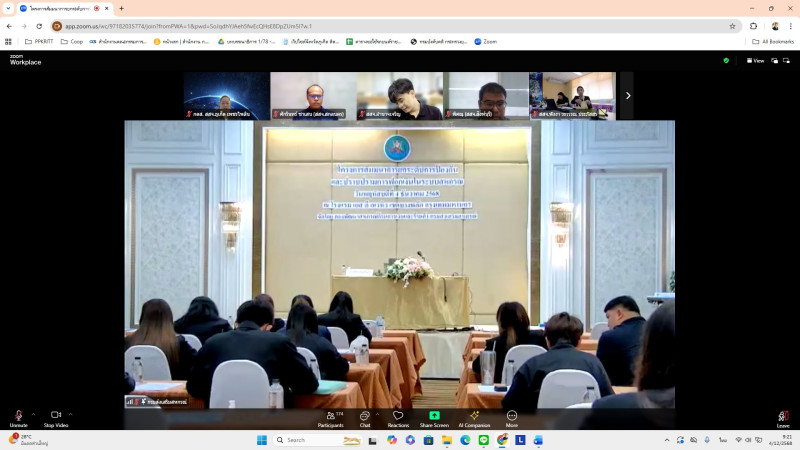Expand video options arrow beside Stop Video
This screenshot has width=800, height=450.
click(x=71, y=413)
